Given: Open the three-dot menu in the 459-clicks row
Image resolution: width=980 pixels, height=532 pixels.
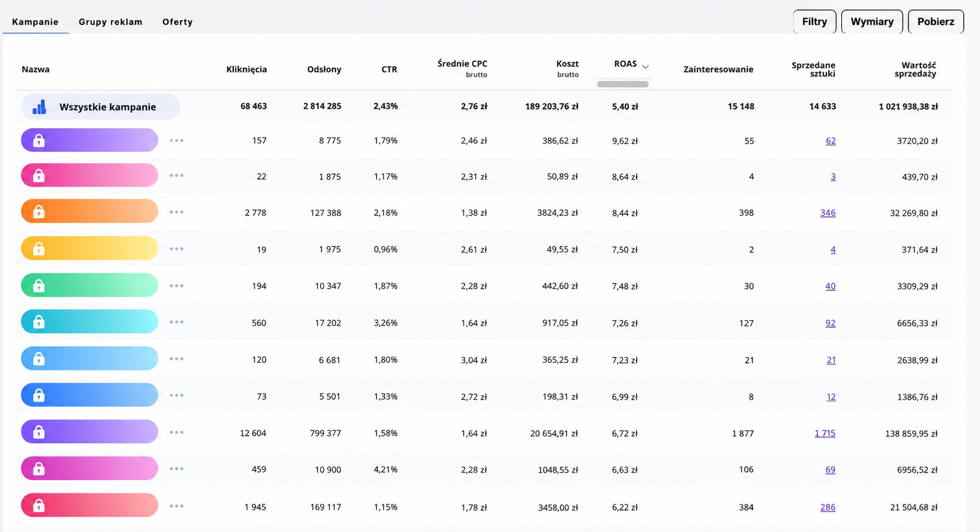Looking at the screenshot, I should 177,469.
